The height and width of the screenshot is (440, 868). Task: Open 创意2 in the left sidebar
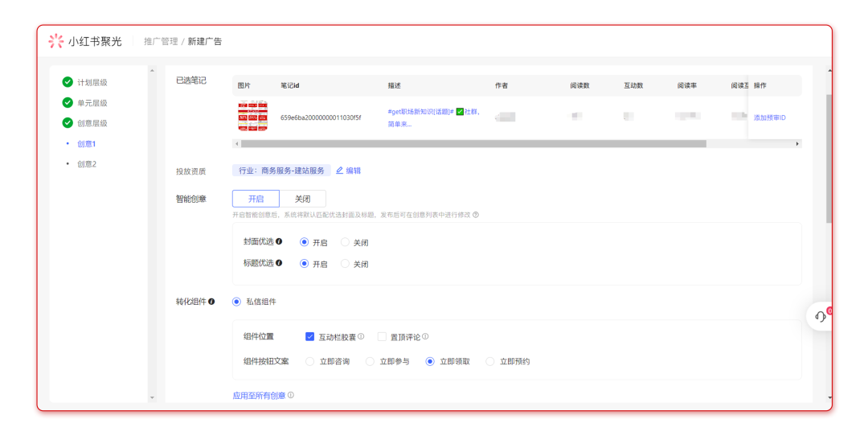tap(86, 164)
